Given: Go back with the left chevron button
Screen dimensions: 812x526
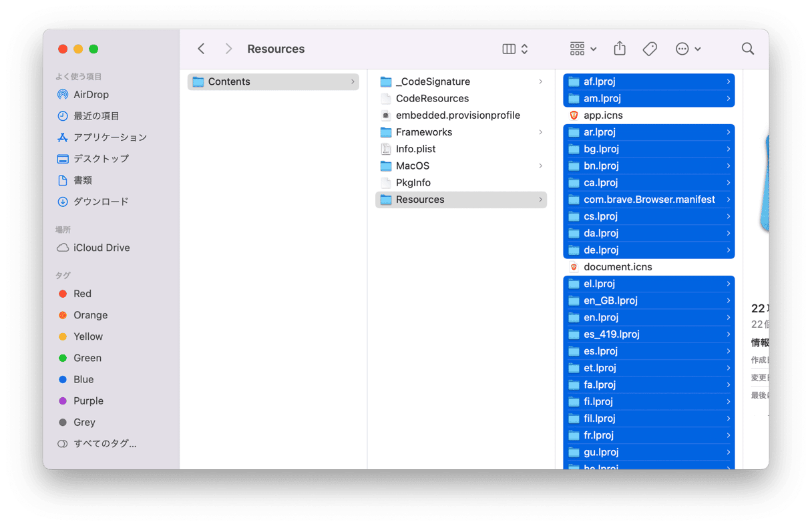Looking at the screenshot, I should [x=201, y=49].
